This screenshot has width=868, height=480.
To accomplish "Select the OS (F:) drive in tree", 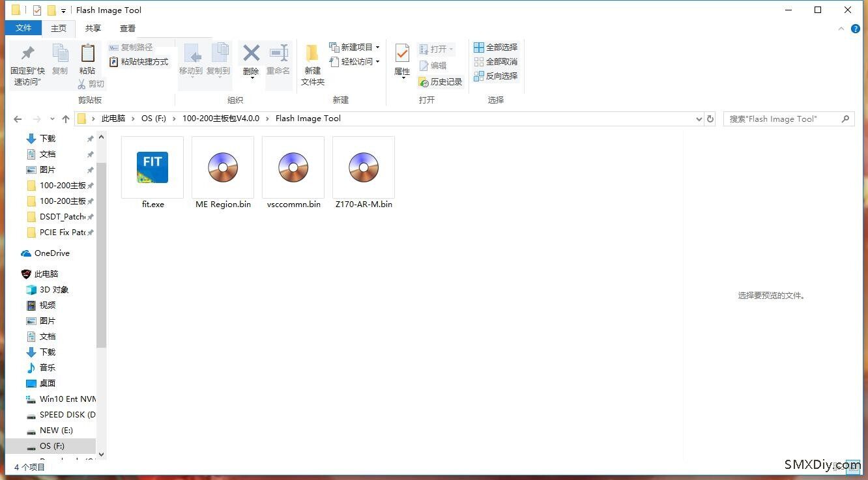I will (x=51, y=445).
